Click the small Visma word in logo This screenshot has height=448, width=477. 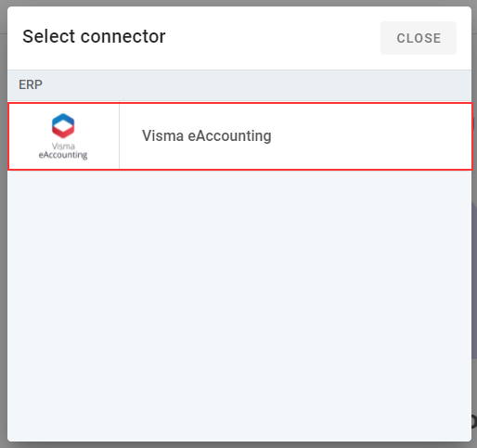click(63, 146)
